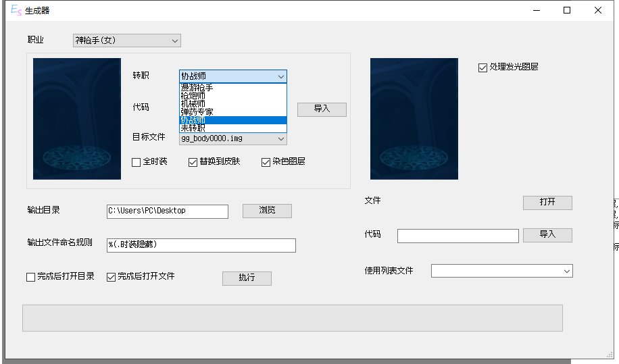
Task: Focus the right-side 代码 input field
Action: (x=458, y=236)
